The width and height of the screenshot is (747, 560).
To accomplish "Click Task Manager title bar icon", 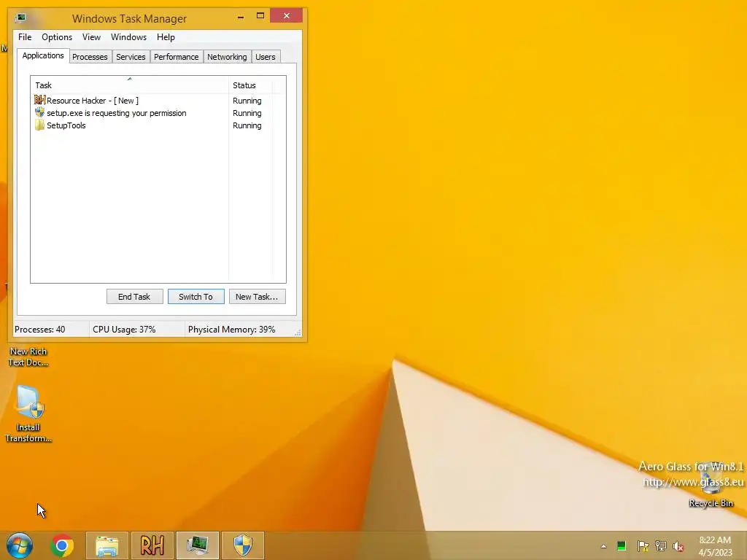I will (20, 18).
